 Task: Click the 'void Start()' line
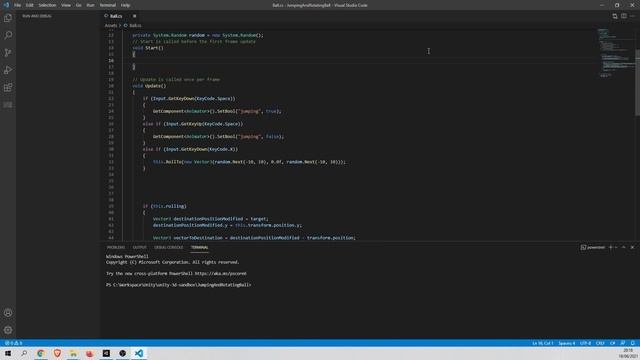(x=148, y=48)
